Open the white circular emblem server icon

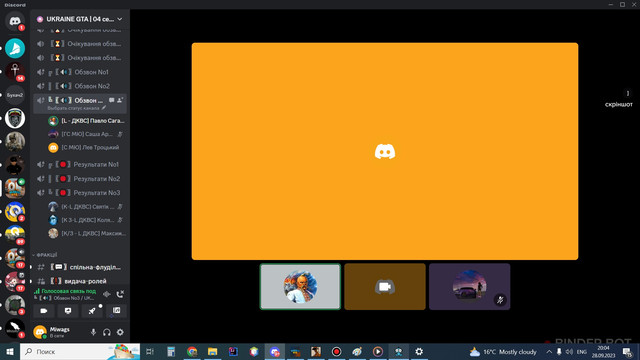[15, 118]
